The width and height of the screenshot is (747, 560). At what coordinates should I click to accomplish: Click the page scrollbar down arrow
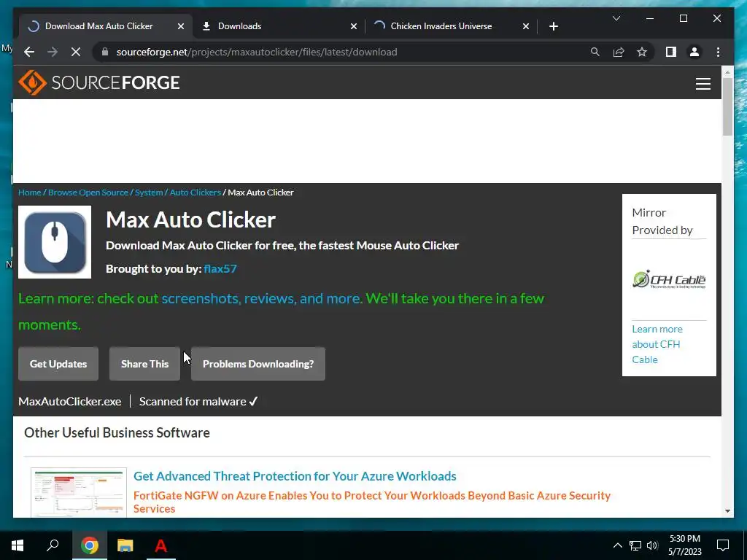click(727, 511)
